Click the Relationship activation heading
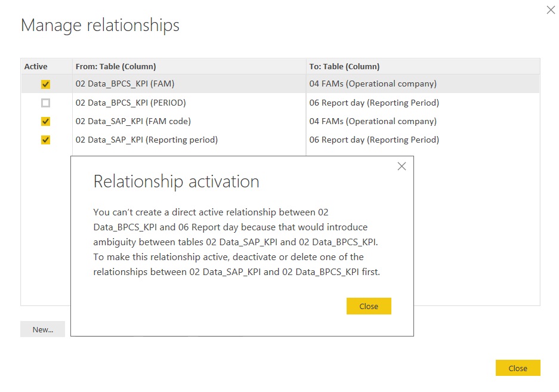559x392 pixels. coord(176,181)
